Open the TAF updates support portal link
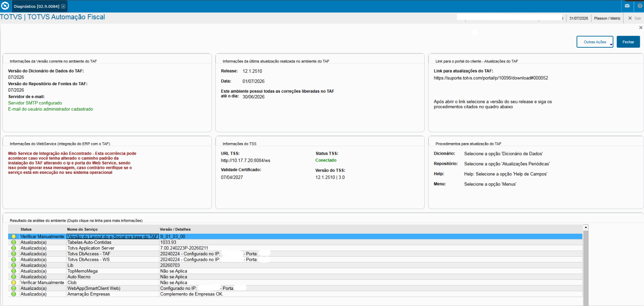The width and height of the screenshot is (644, 306). tap(491, 78)
